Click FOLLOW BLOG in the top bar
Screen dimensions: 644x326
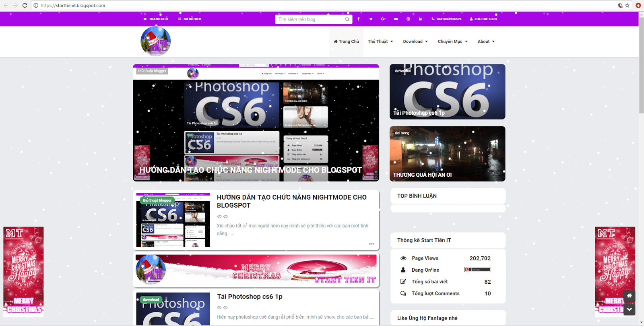tap(483, 19)
